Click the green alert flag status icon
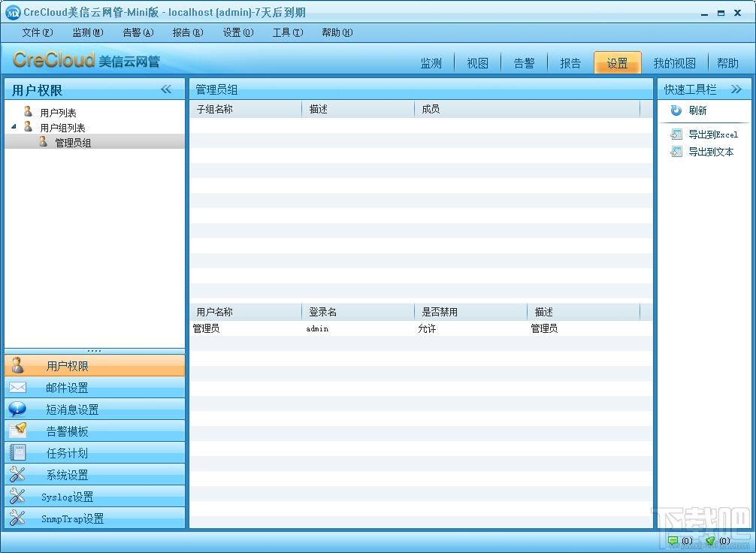 pos(710,541)
